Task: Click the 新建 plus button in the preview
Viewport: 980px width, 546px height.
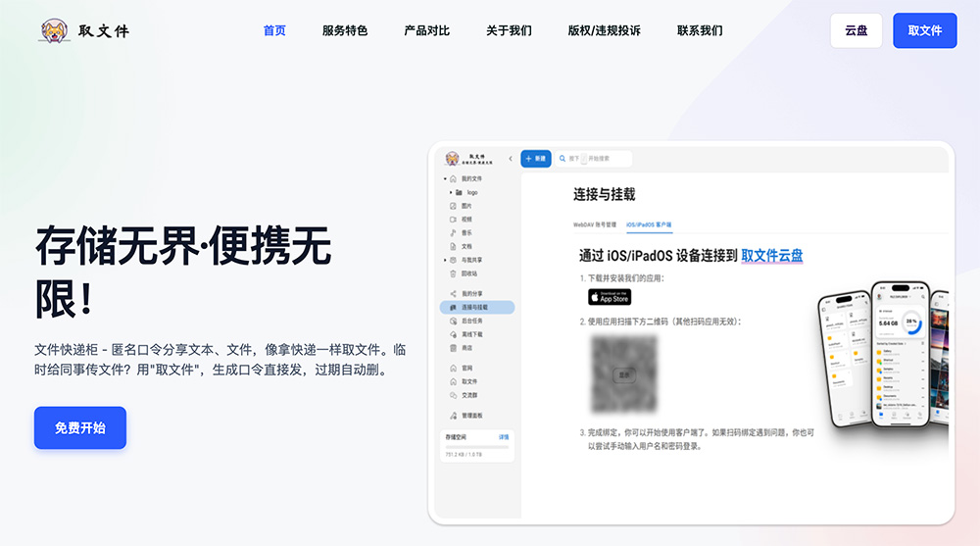Action: pyautogui.click(x=536, y=159)
